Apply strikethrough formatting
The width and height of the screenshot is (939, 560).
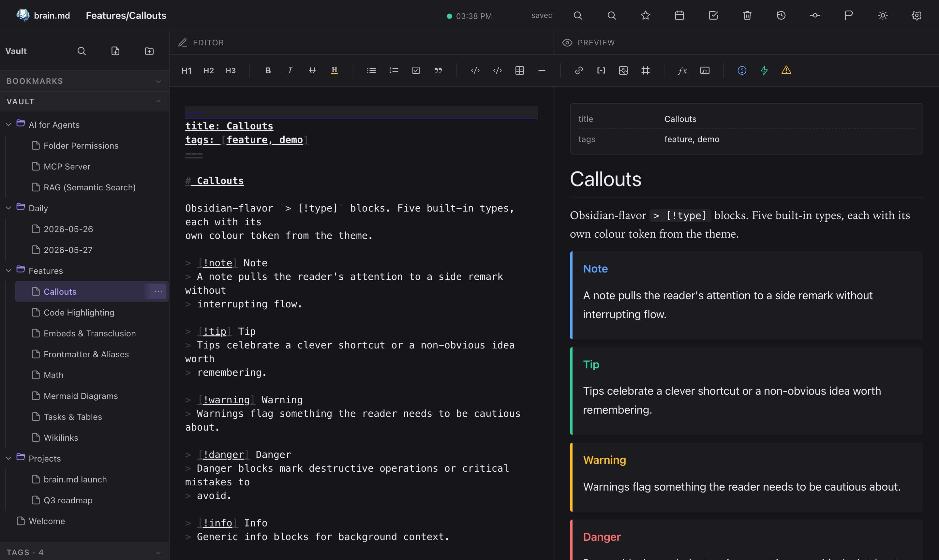pyautogui.click(x=312, y=70)
